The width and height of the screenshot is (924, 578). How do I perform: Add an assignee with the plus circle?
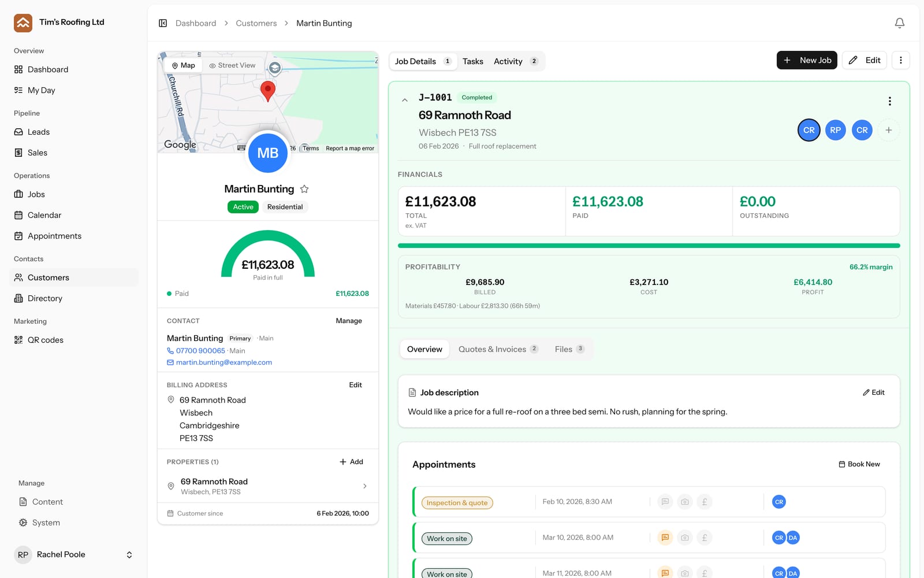[888, 130]
